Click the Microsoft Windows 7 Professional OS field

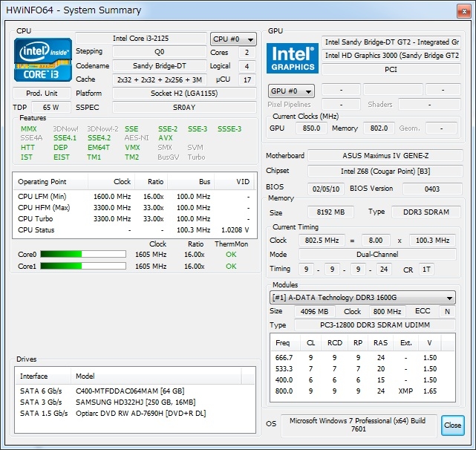click(359, 425)
